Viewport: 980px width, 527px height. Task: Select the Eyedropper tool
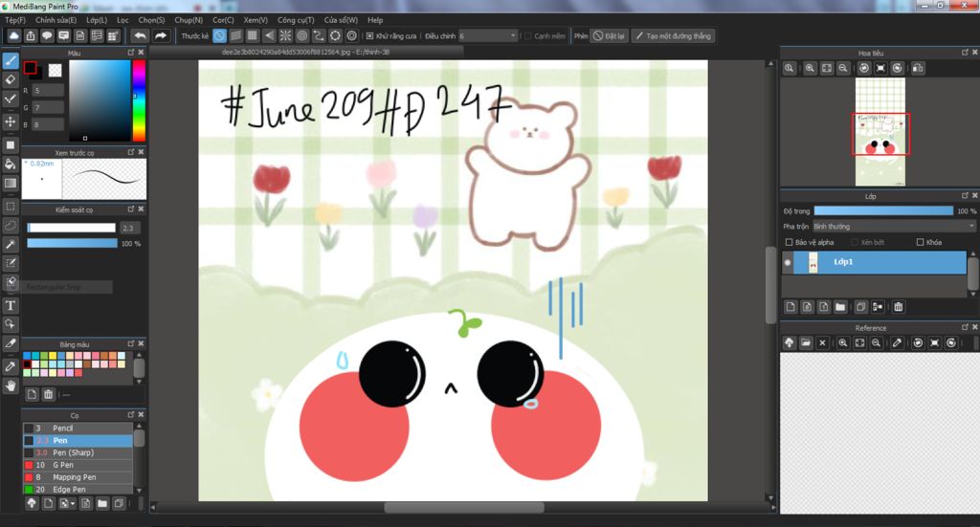coord(10,366)
